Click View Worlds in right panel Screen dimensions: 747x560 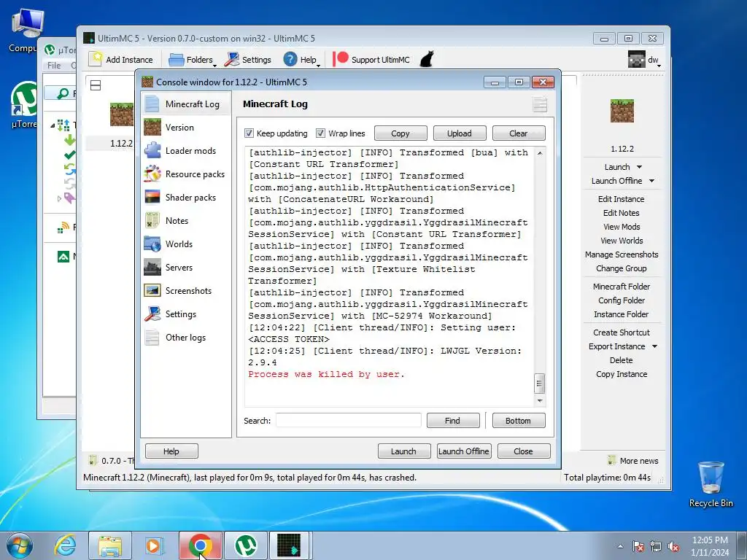point(622,241)
